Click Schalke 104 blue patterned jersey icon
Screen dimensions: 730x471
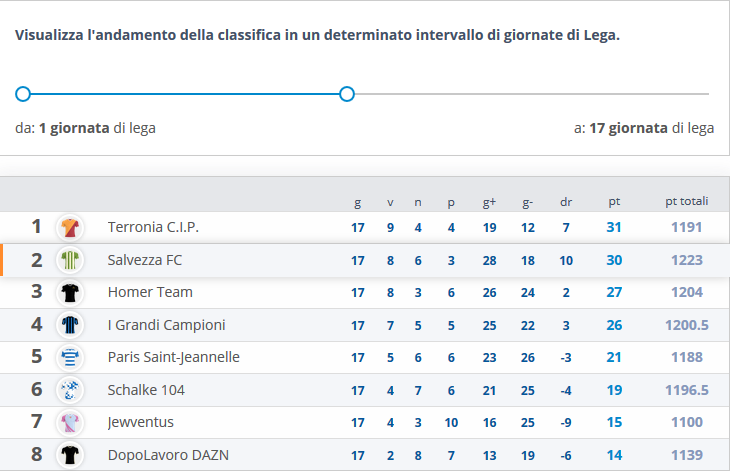click(70, 390)
